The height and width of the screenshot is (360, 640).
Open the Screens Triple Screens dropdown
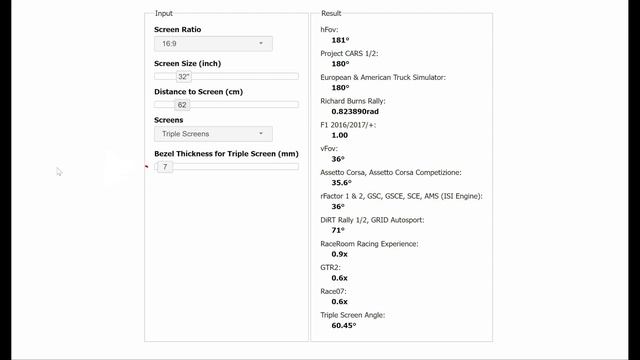[x=213, y=134]
